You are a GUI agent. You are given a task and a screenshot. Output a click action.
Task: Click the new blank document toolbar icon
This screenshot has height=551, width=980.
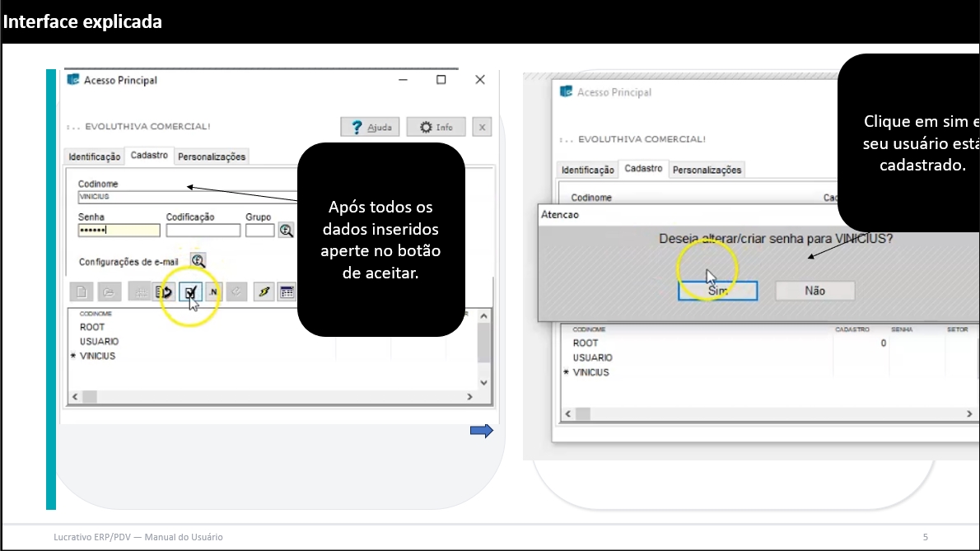click(x=81, y=292)
